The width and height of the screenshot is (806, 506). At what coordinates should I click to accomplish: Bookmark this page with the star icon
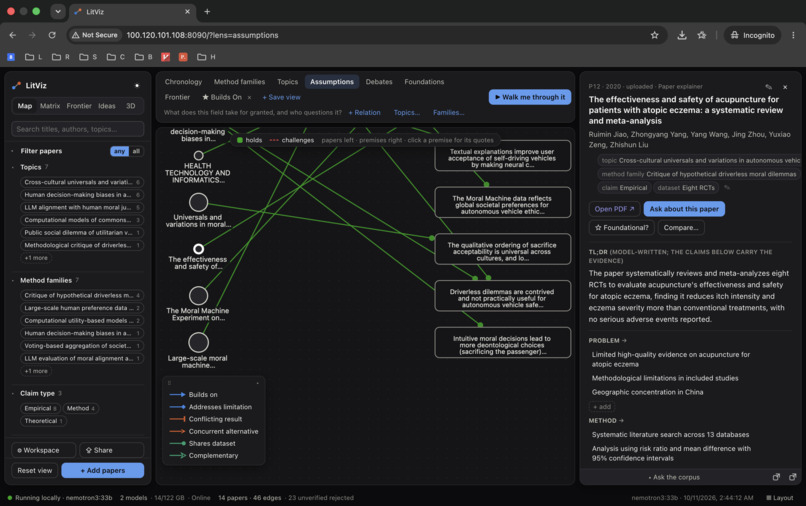click(654, 35)
